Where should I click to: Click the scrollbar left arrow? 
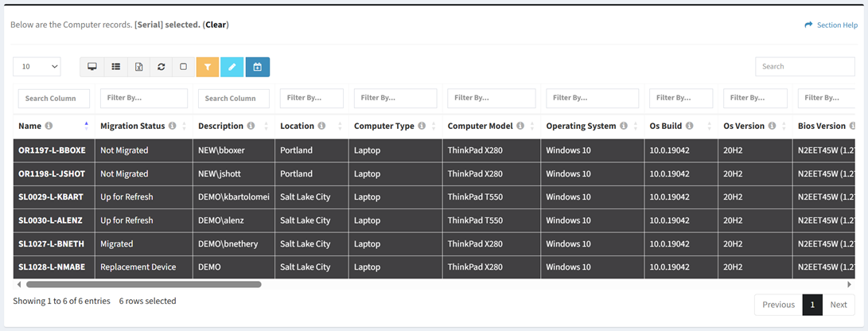[x=19, y=285]
